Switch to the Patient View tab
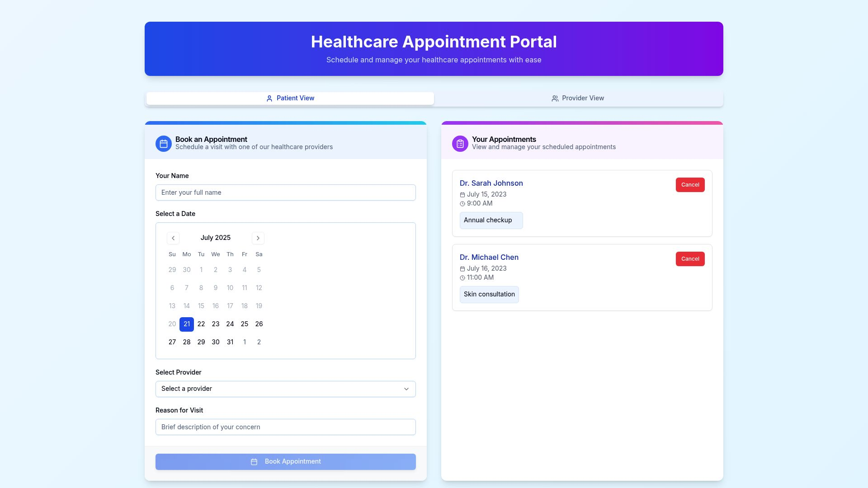Screen dimensions: 868x488 (x=290, y=98)
